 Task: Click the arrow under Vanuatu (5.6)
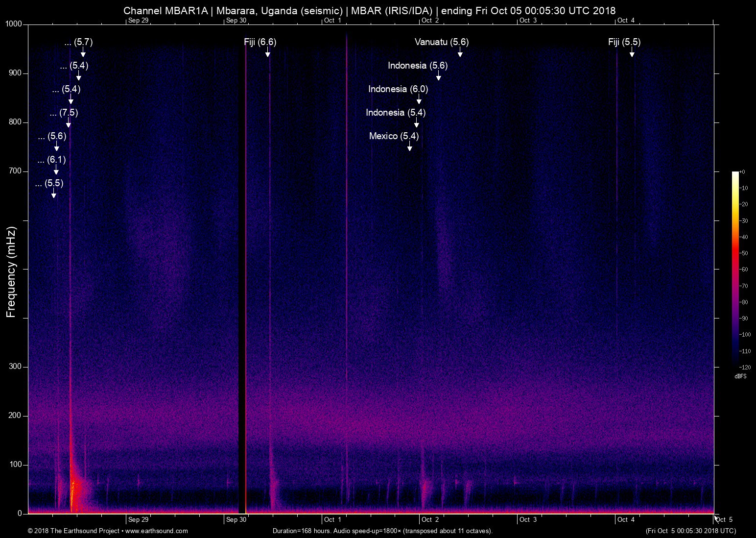pos(460,52)
